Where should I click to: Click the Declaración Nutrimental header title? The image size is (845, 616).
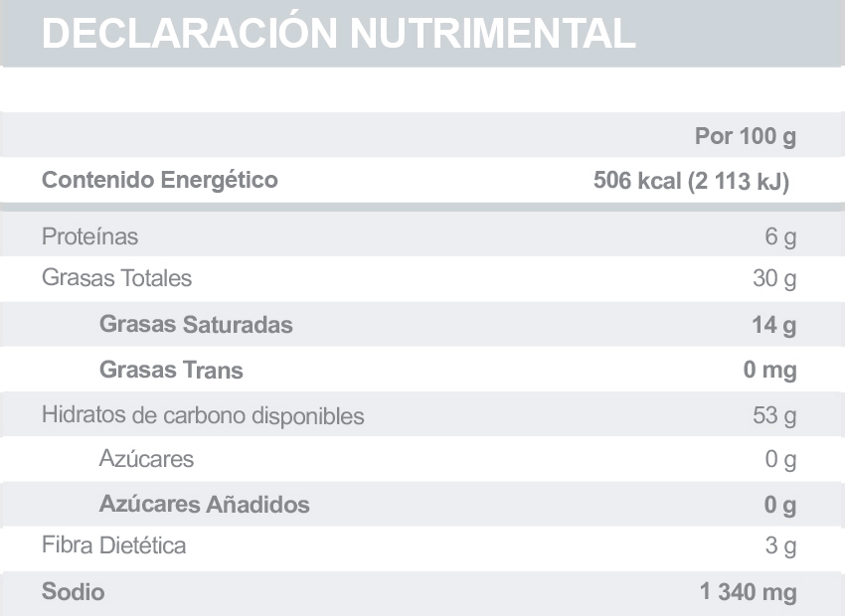339,33
